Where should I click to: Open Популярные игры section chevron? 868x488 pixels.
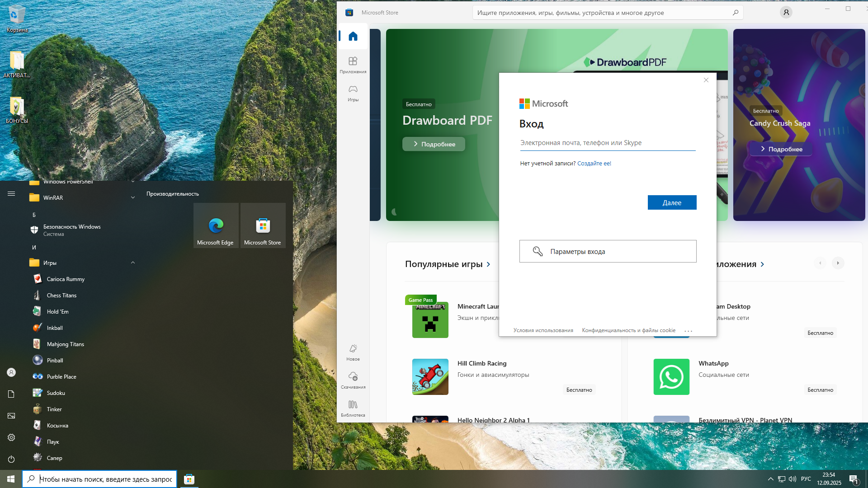click(488, 264)
